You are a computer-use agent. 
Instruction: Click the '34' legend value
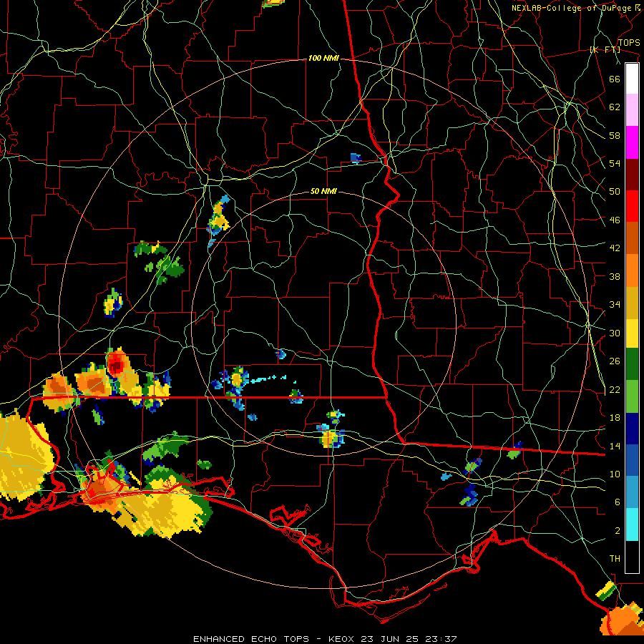[x=615, y=305]
